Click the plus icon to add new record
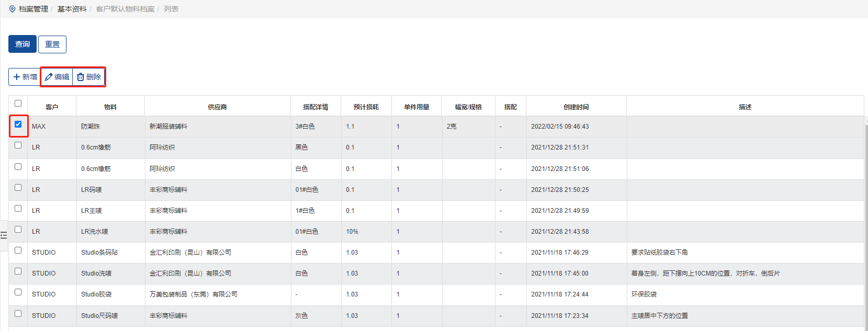Image resolution: width=868 pixels, height=331 pixels. 17,77
